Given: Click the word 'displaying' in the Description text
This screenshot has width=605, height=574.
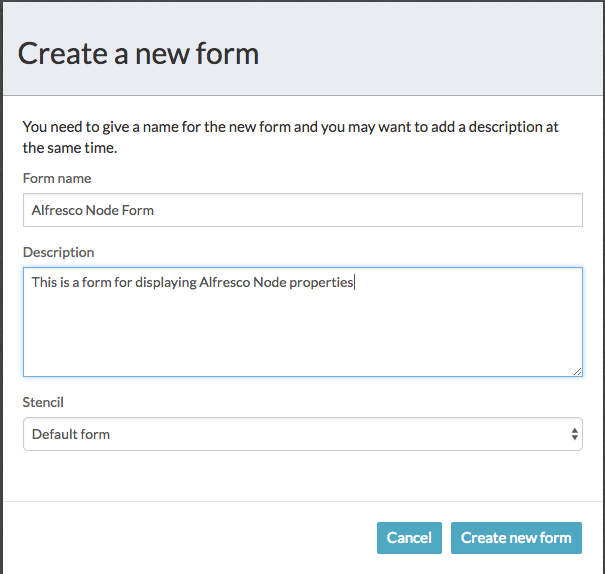Looking at the screenshot, I should 166,282.
